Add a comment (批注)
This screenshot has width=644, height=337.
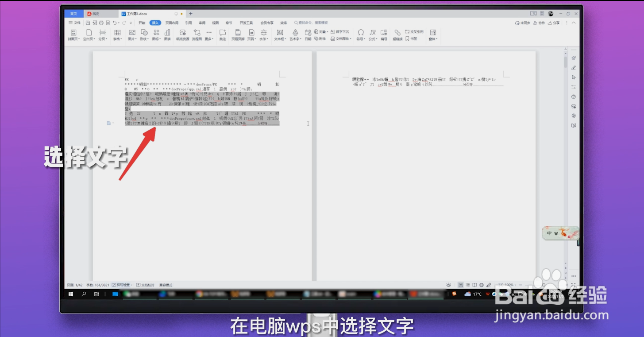click(x=223, y=35)
